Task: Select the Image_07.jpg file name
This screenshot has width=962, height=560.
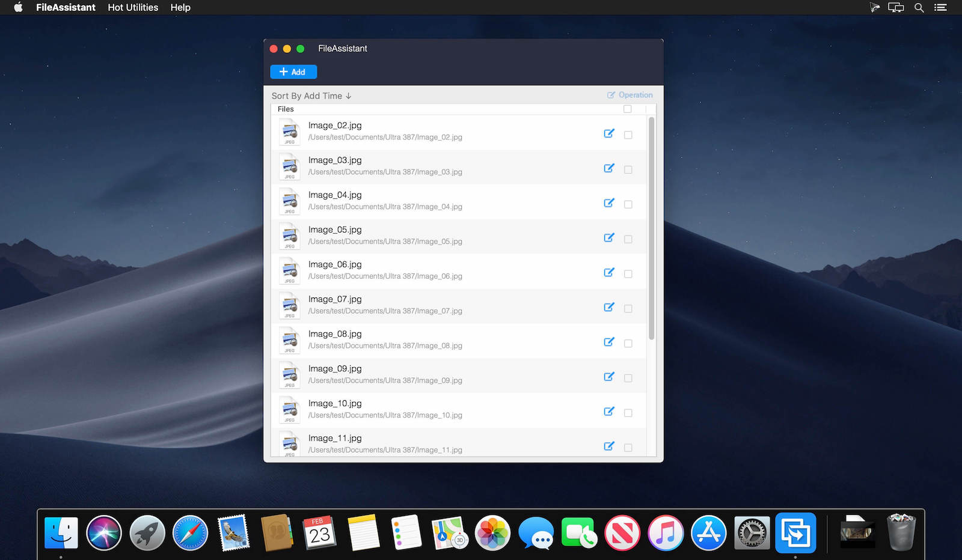Action: pyautogui.click(x=335, y=299)
